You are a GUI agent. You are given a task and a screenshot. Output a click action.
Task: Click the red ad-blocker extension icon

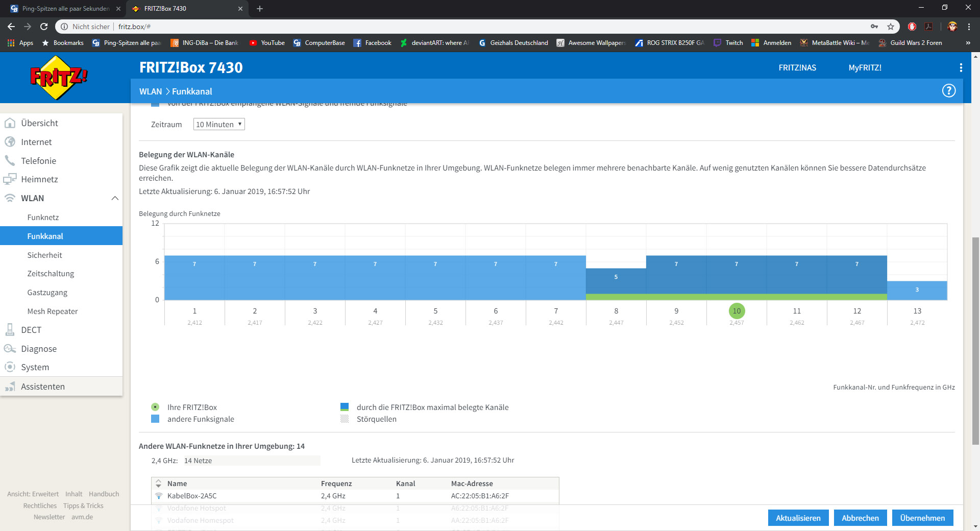(x=912, y=27)
